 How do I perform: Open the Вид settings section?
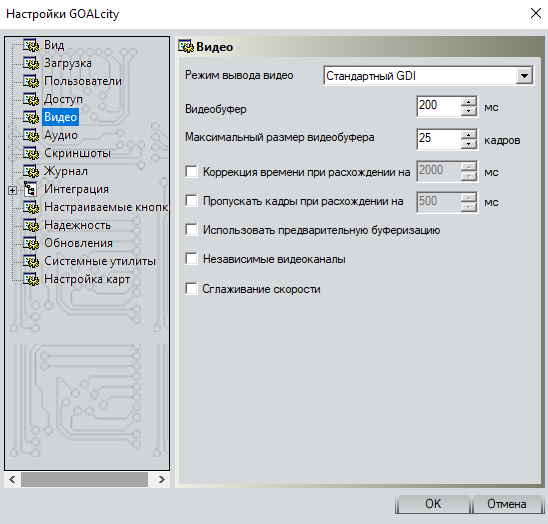[x=54, y=45]
